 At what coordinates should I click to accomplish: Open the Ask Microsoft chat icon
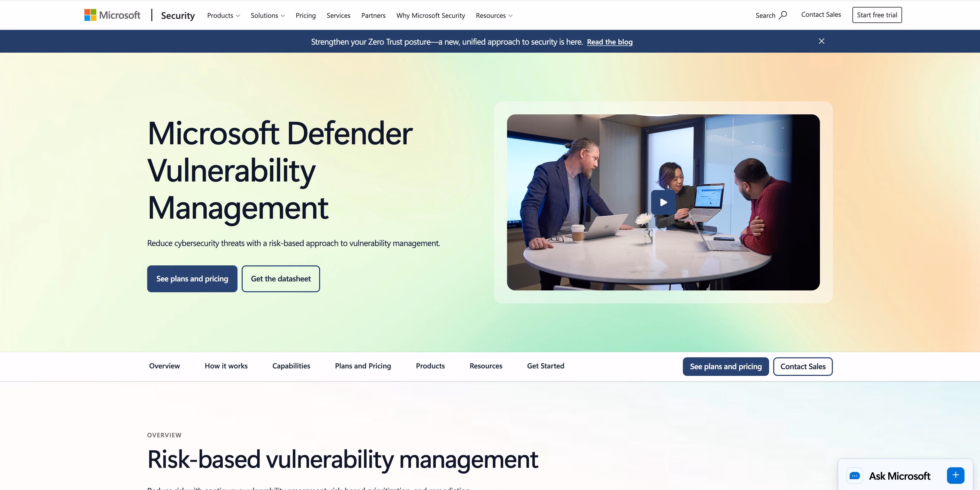855,476
